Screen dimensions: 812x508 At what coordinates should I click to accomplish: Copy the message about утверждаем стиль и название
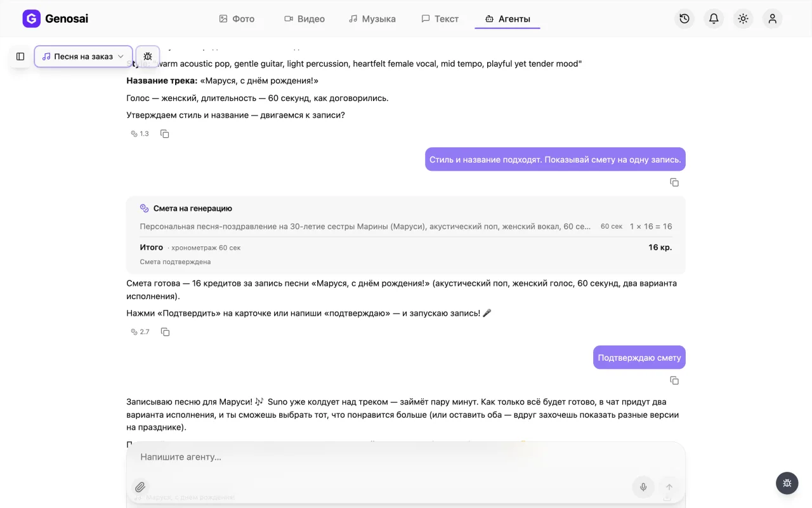165,134
